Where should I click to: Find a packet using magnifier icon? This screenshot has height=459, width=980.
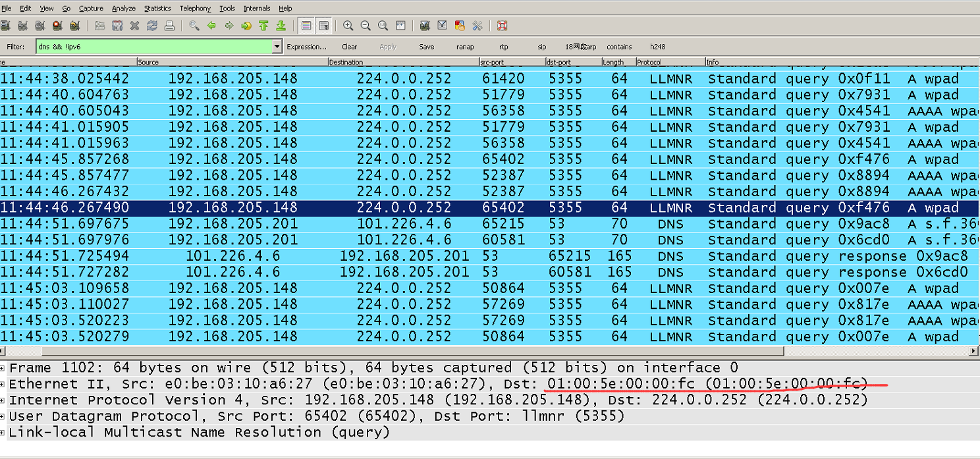(x=194, y=26)
